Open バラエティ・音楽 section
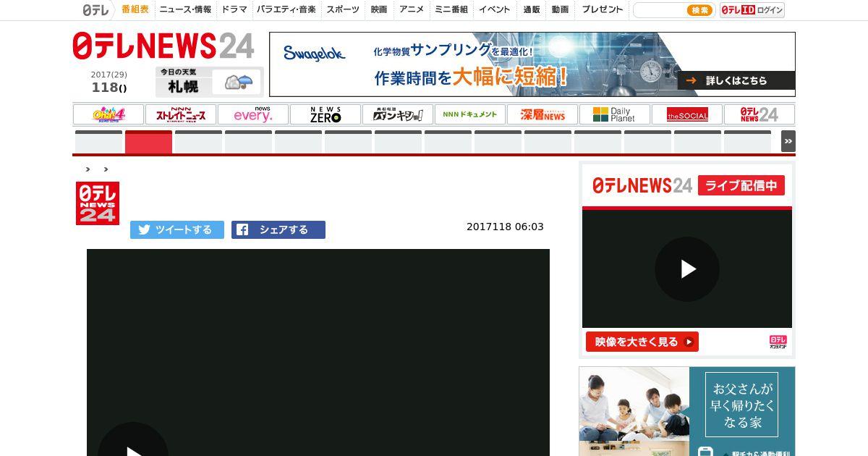This screenshot has width=868, height=456. click(x=286, y=9)
